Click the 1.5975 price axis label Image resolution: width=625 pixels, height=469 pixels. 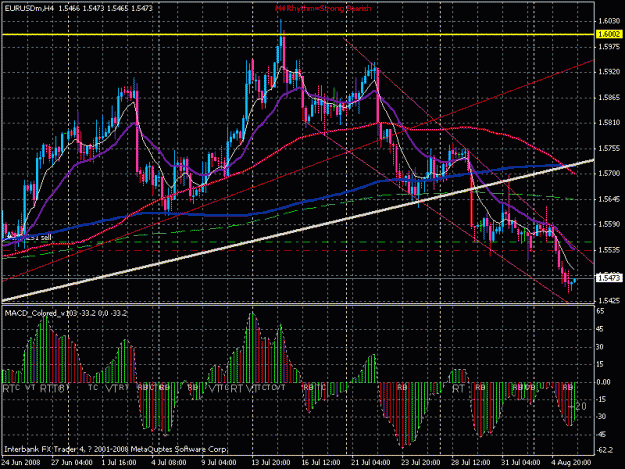[x=609, y=47]
